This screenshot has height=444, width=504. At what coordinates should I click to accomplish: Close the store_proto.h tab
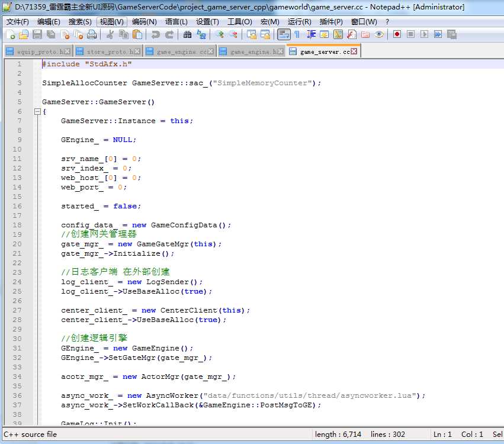138,52
